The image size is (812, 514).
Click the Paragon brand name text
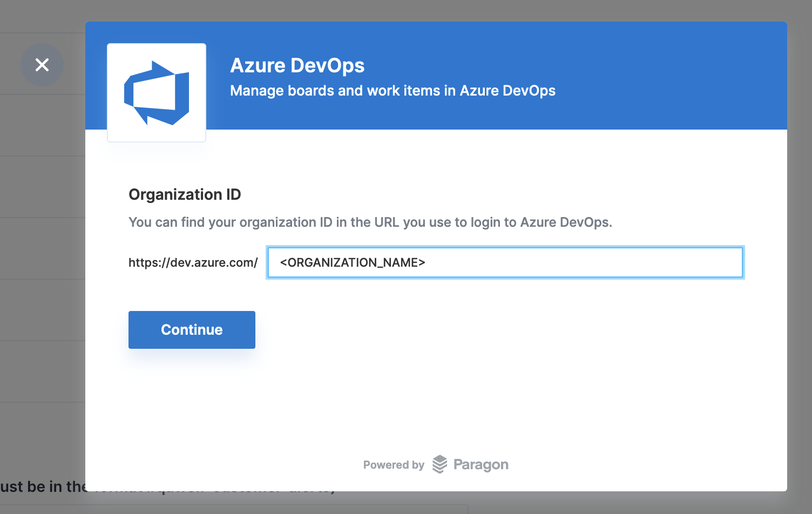[x=481, y=464]
